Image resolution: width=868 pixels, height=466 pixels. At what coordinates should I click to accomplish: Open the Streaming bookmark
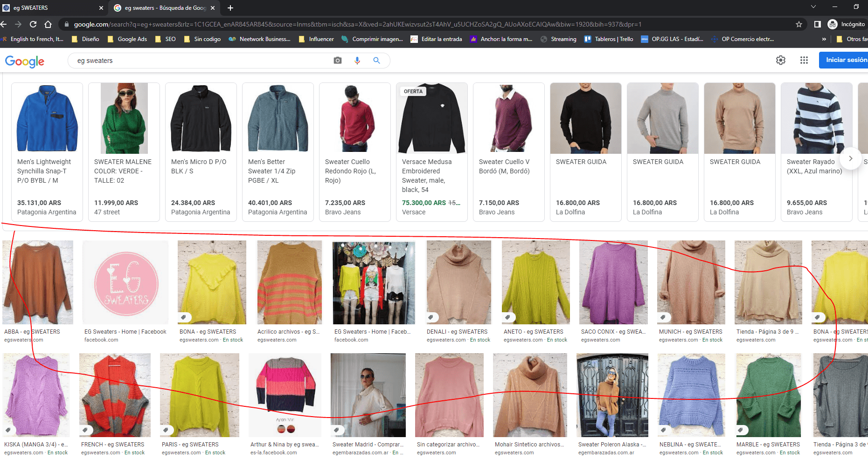pos(558,39)
